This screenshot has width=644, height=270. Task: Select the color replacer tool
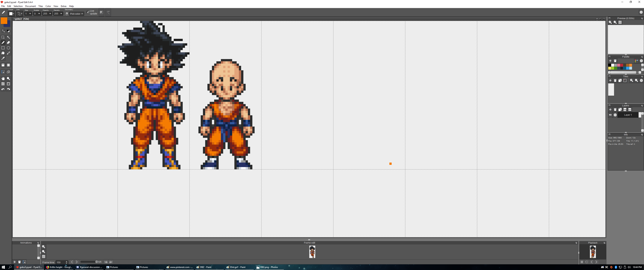[8, 53]
